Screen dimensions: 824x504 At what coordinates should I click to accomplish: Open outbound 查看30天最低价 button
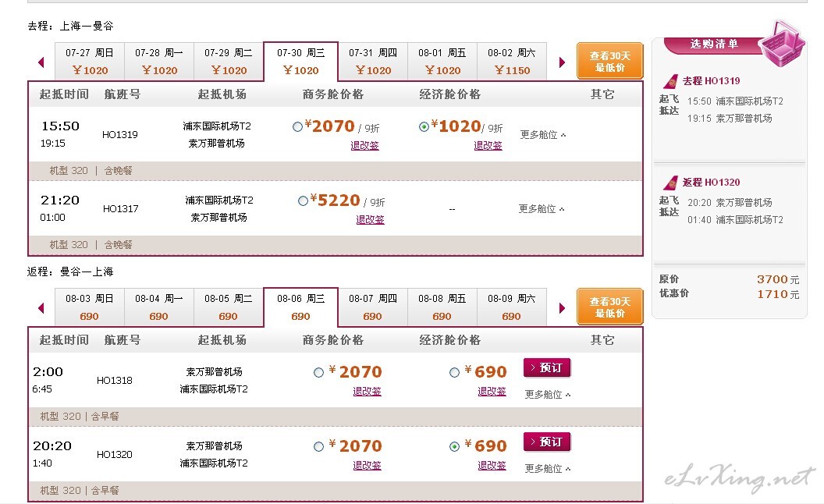click(x=609, y=61)
